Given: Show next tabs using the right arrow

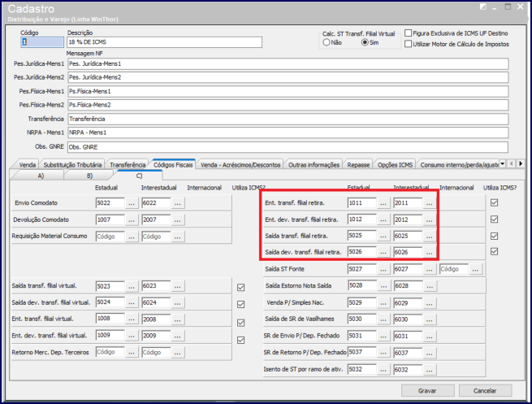Looking at the screenshot, I should (521, 163).
